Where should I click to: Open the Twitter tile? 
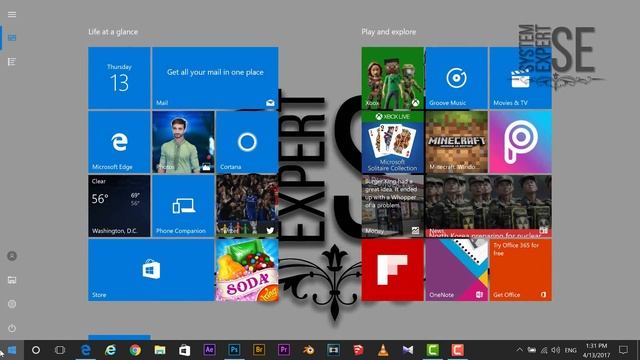(x=247, y=206)
